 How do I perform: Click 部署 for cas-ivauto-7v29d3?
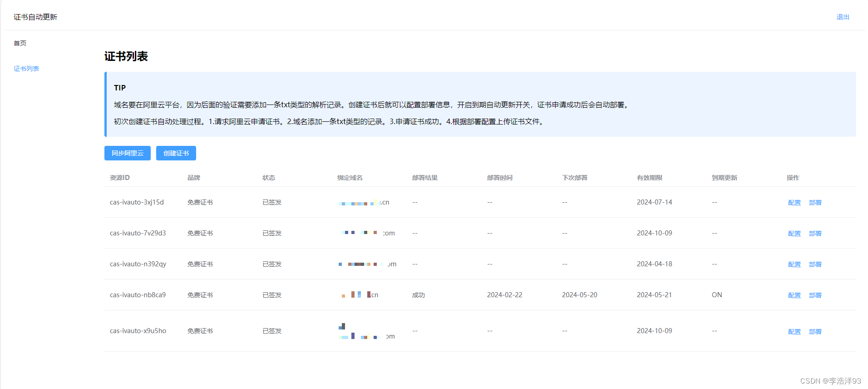(x=815, y=234)
